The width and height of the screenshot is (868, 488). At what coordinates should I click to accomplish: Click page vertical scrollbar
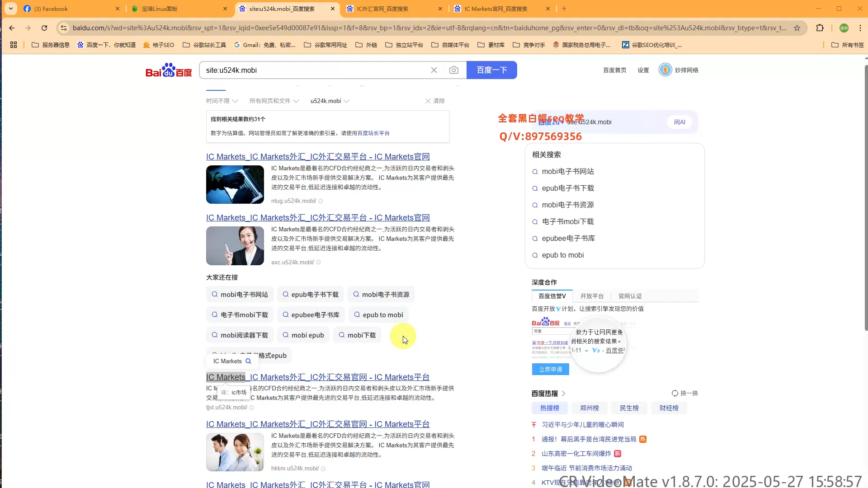pos(865,199)
